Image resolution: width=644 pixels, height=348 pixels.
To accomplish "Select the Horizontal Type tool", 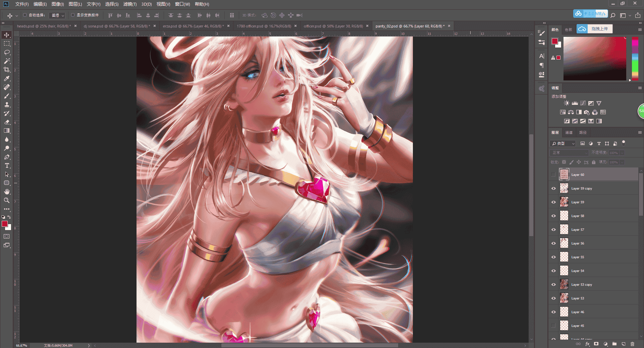I will tap(7, 165).
